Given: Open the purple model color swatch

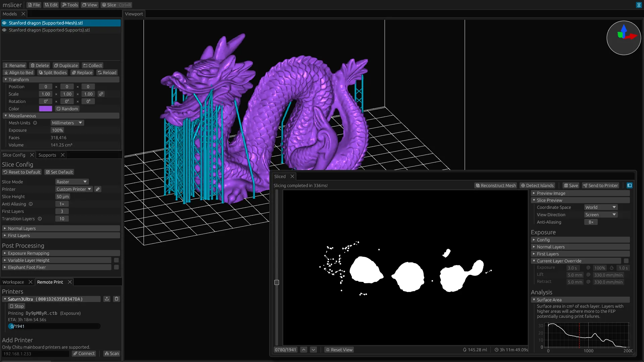Looking at the screenshot, I should (x=46, y=109).
